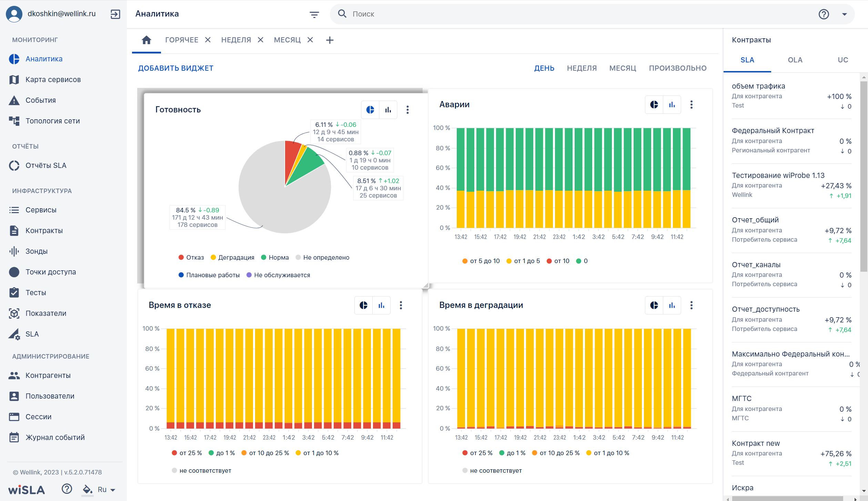Select the НЕДЕЛЯ period tab

pos(582,68)
